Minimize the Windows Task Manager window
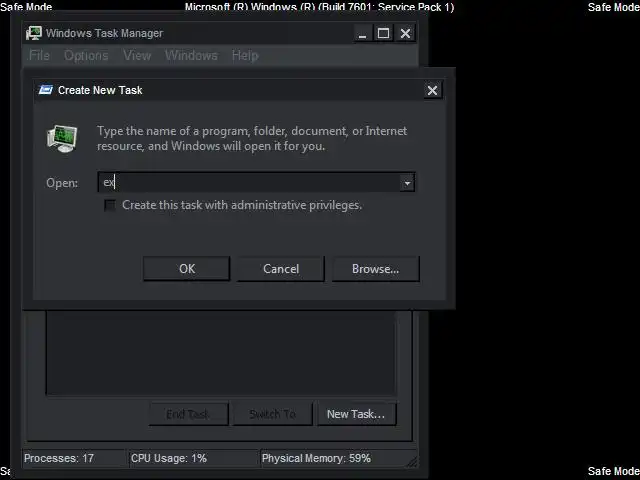This screenshot has width=640, height=480. click(x=362, y=33)
